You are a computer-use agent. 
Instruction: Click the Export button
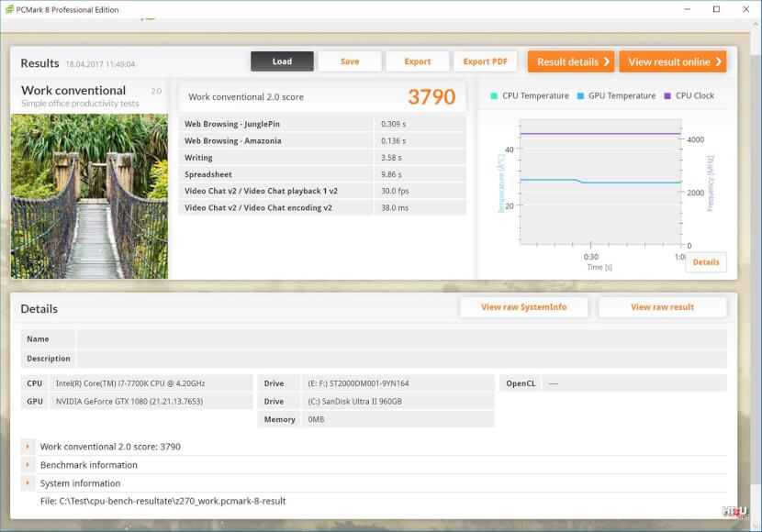pyautogui.click(x=418, y=61)
